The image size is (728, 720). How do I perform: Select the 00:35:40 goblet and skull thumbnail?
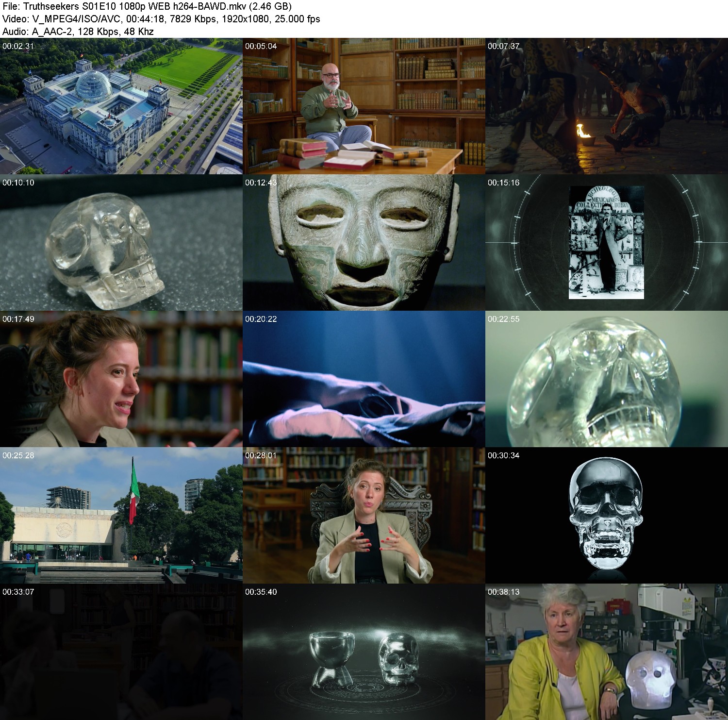364,652
